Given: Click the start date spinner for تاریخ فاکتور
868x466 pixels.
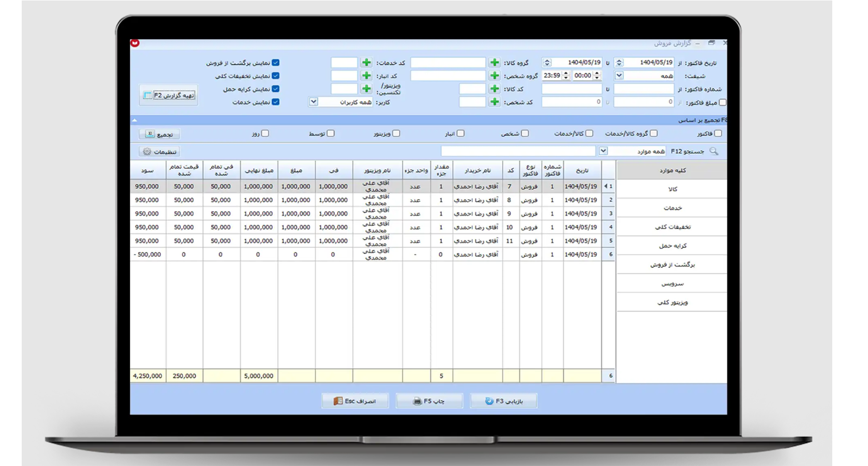Looking at the screenshot, I should [x=619, y=62].
